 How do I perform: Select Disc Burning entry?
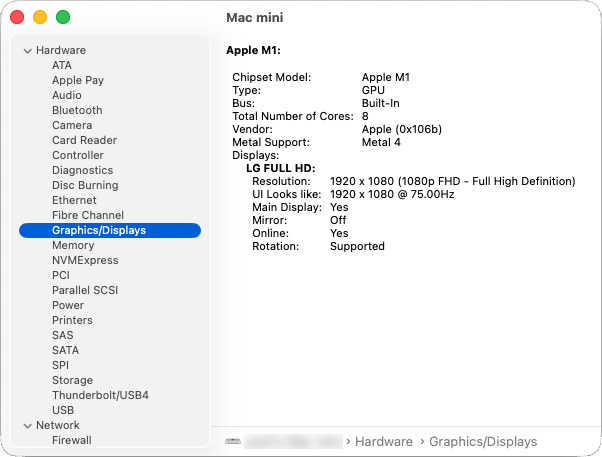(85, 185)
